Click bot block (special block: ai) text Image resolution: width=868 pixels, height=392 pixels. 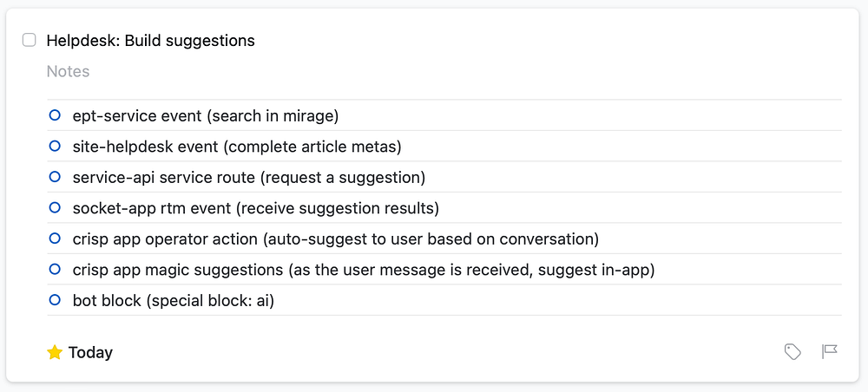click(173, 301)
